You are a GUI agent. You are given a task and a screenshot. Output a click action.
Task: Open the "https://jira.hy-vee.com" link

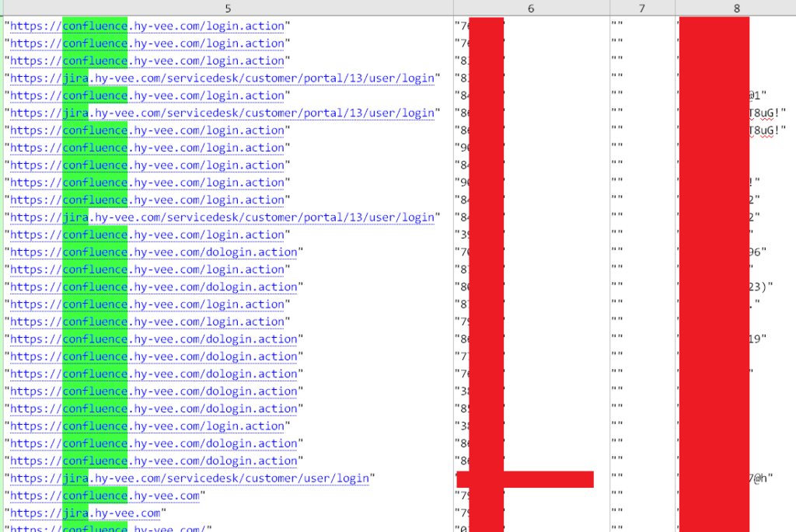click(86, 513)
